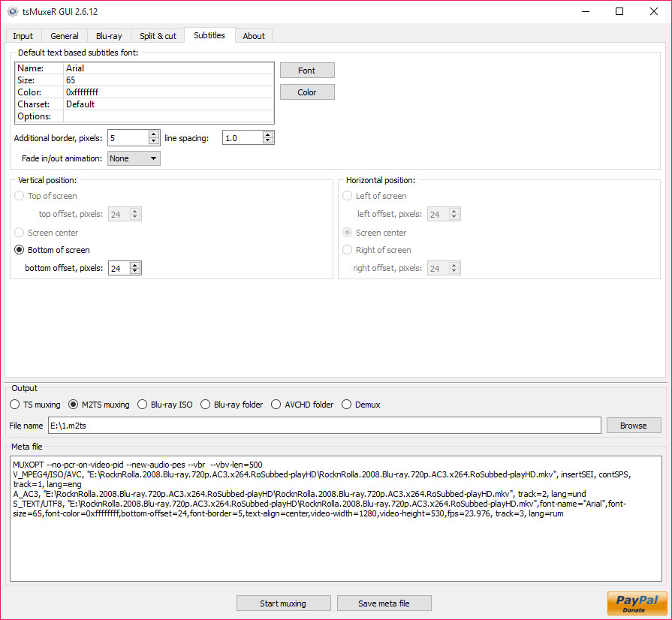672x620 pixels.
Task: Close the tsMuxeR window
Action: 653,11
